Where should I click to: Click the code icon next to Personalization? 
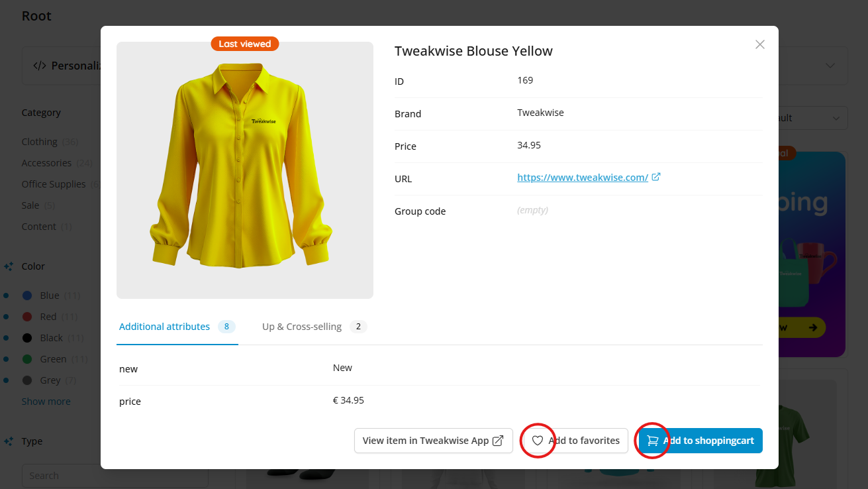(40, 66)
